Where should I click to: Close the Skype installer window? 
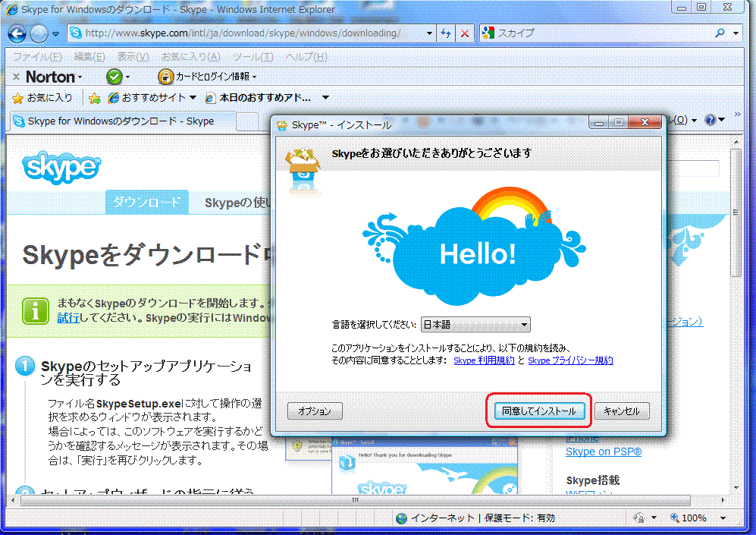(644, 122)
